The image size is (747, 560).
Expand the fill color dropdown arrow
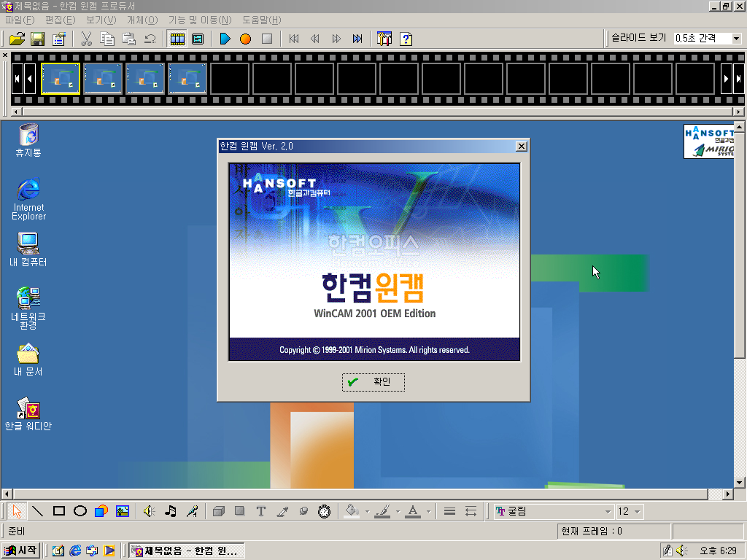point(367,512)
